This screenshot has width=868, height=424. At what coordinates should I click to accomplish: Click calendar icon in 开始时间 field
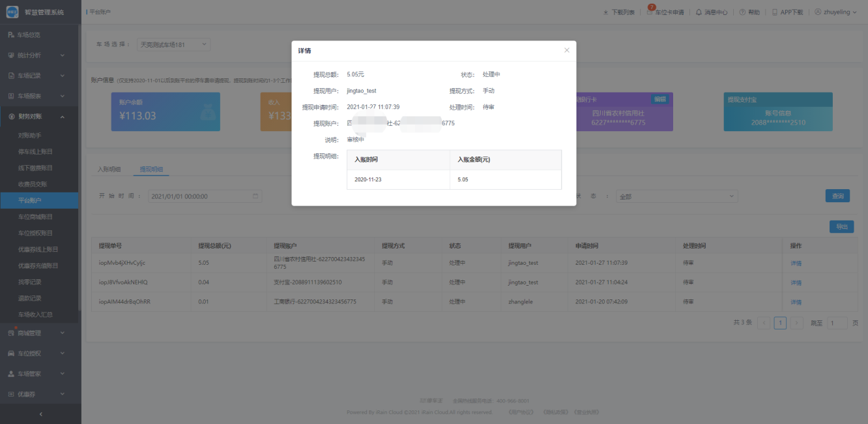click(x=255, y=196)
